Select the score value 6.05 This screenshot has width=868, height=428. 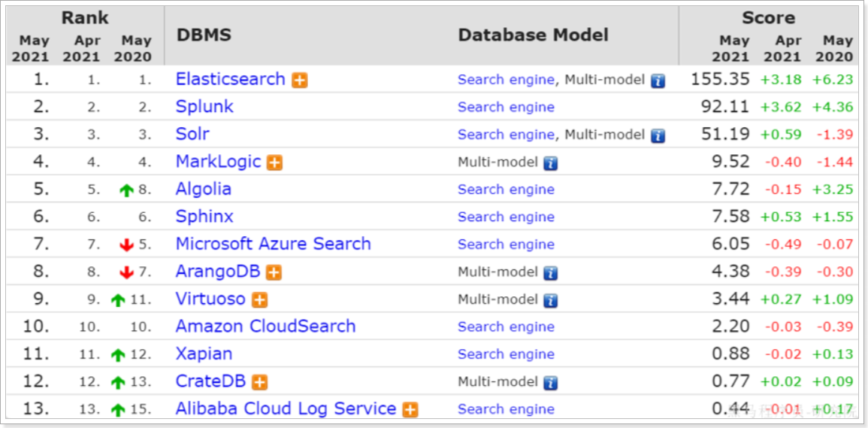(729, 244)
